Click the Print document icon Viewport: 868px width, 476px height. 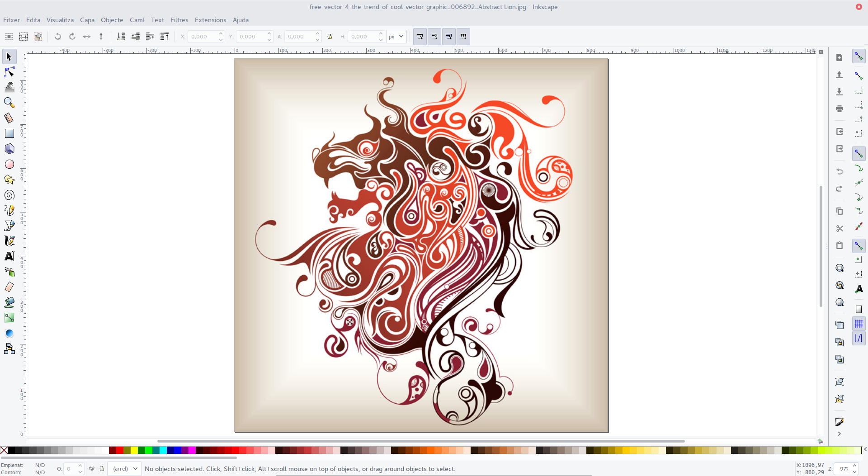click(x=840, y=108)
